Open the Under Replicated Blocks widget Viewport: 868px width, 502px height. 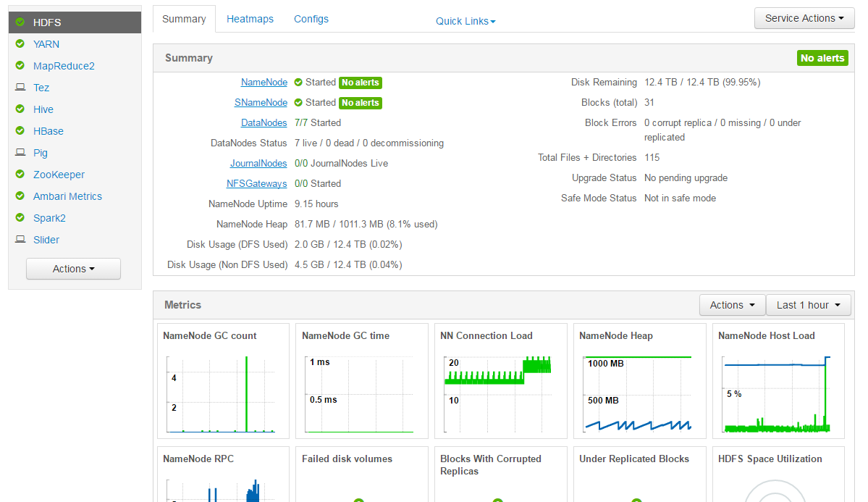pos(640,475)
